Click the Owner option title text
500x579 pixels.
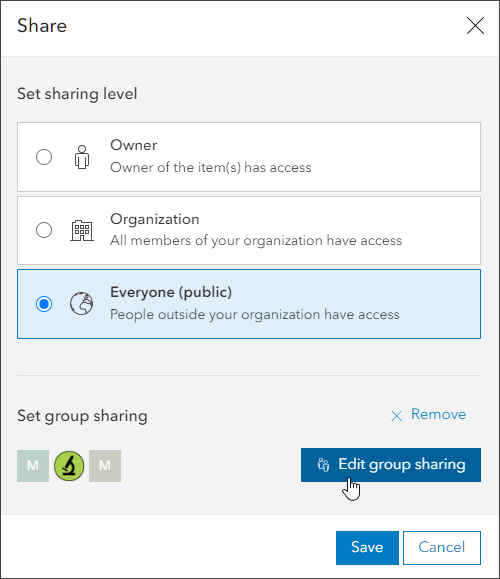click(x=134, y=145)
